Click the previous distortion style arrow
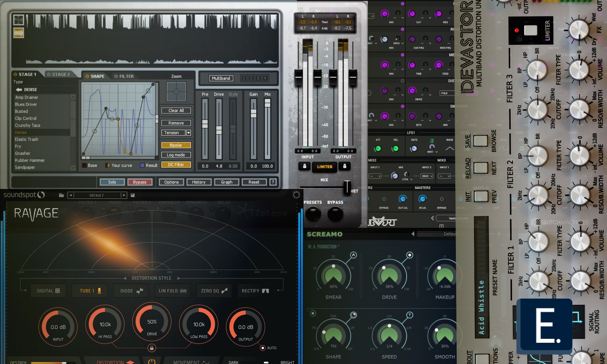 (125, 278)
